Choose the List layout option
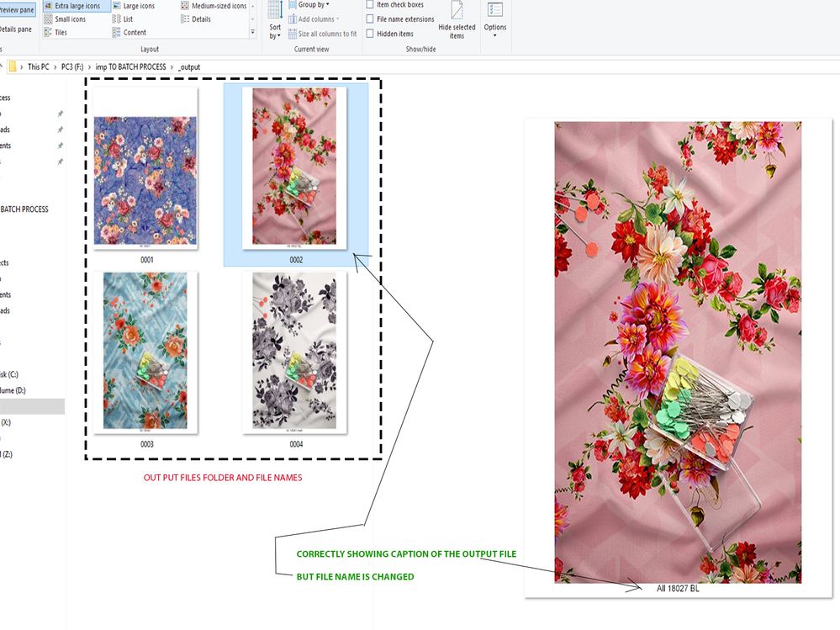840x630 pixels. click(123, 19)
